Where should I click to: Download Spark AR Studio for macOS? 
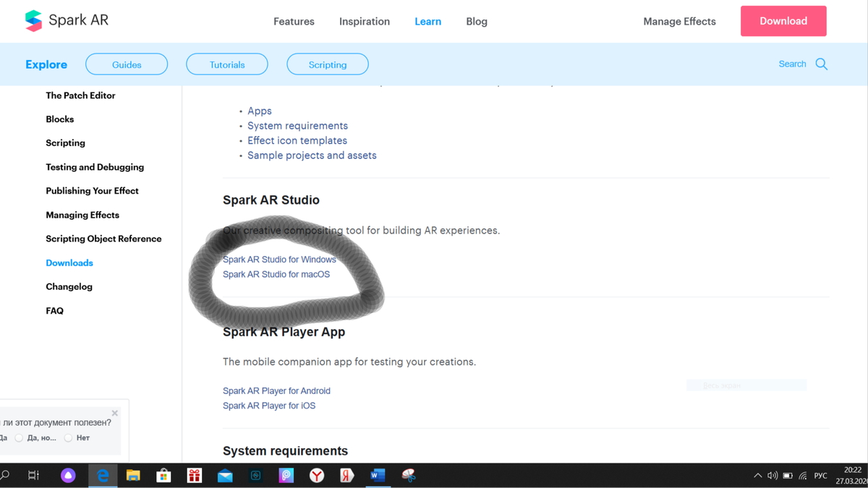point(276,275)
